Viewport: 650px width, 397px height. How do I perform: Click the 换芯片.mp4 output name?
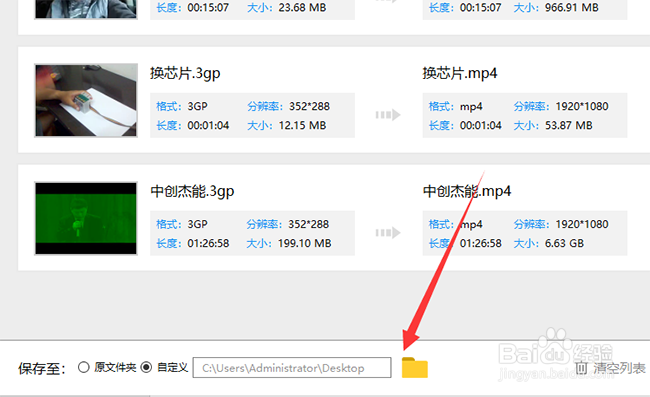(x=460, y=73)
